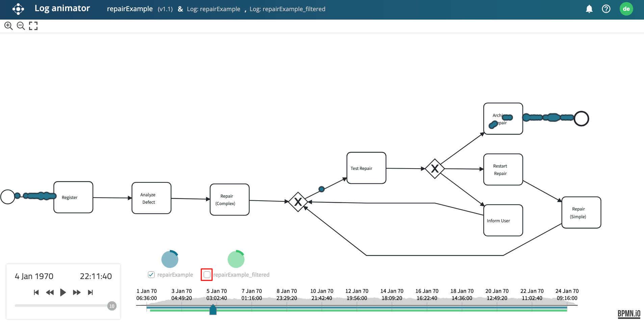Enable the repairExample_filtered log checkbox
Viewport: 644px width, 325px height.
(x=207, y=275)
